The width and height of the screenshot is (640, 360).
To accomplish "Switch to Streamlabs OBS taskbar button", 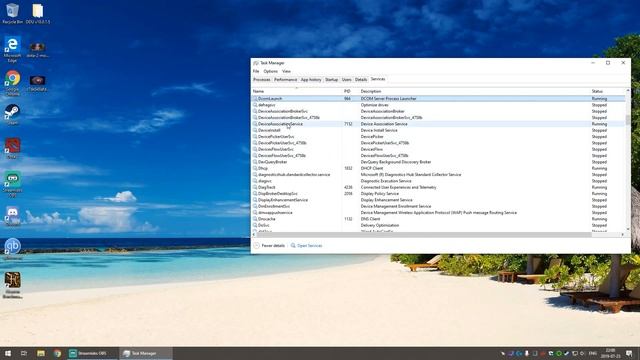I will 92,353.
